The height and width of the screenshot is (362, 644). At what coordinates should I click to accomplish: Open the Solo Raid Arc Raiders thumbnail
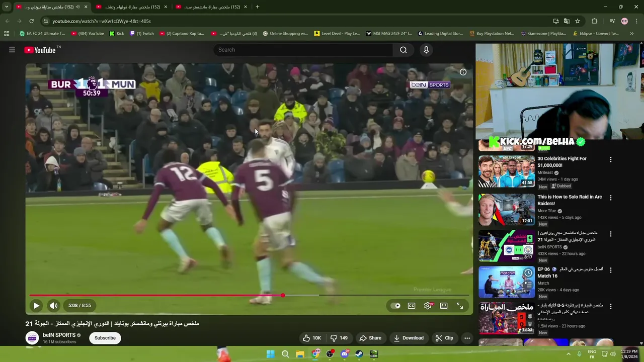[x=507, y=210]
